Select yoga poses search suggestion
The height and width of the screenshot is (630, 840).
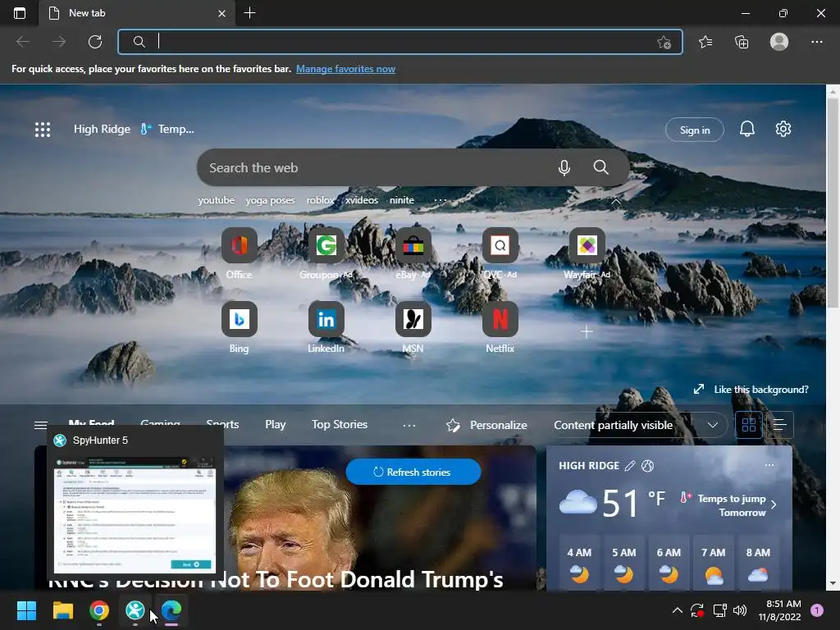point(270,200)
